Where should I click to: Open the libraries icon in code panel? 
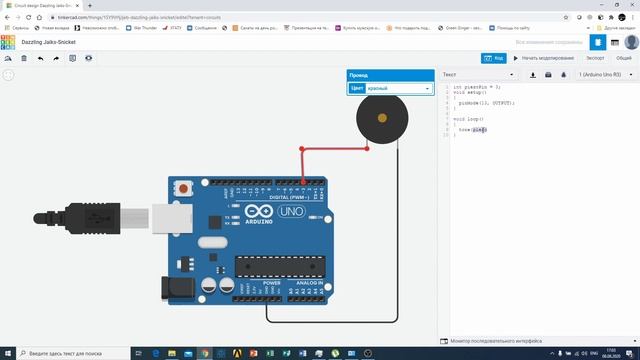pos(548,75)
